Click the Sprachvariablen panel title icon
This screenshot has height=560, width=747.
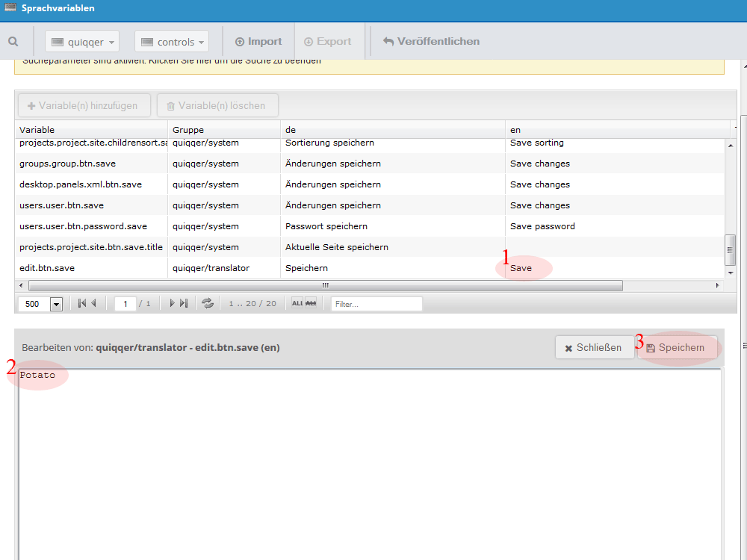[x=10, y=7]
